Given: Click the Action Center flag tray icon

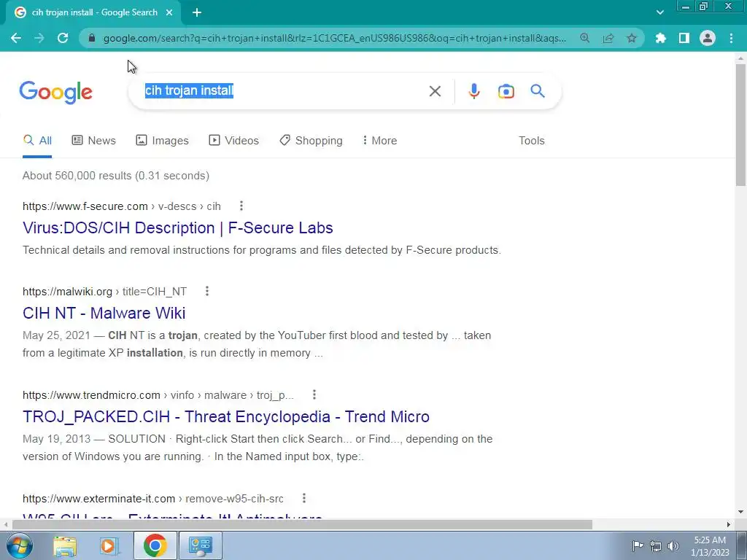Looking at the screenshot, I should click(637, 545).
